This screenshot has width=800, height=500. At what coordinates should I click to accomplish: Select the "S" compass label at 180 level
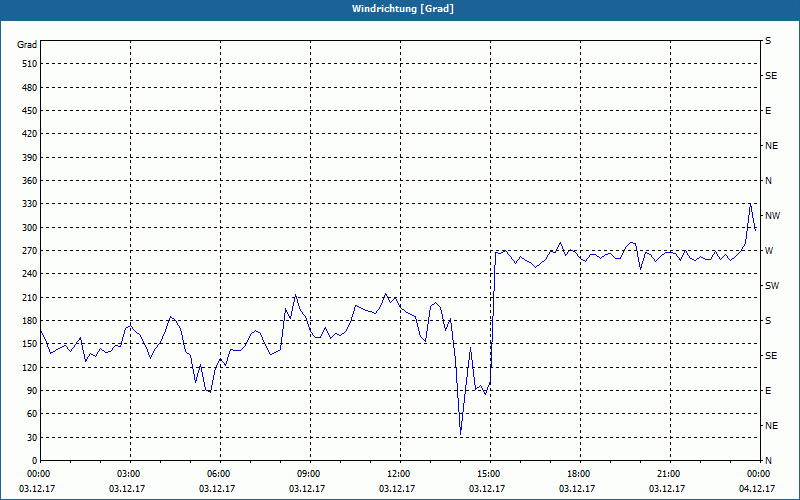pos(768,321)
